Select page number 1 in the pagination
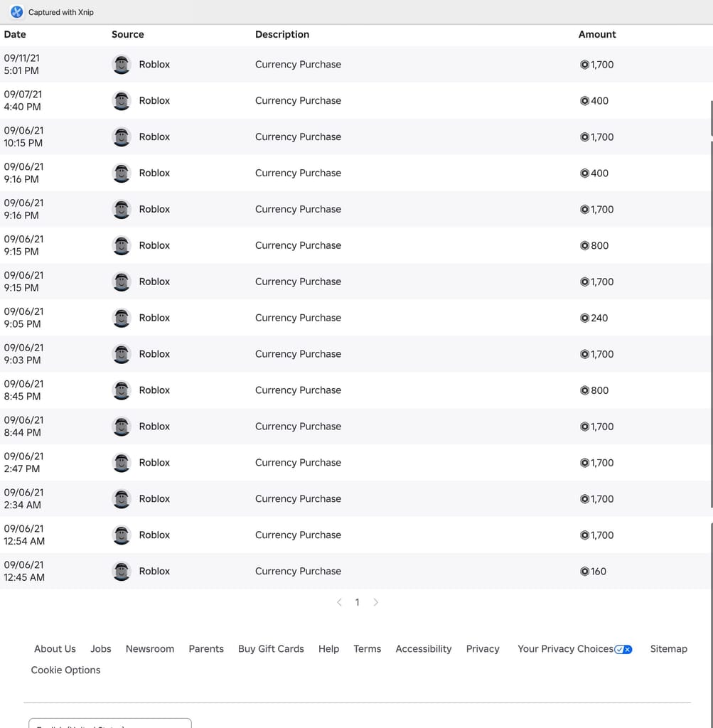Image resolution: width=713 pixels, height=728 pixels. point(358,602)
